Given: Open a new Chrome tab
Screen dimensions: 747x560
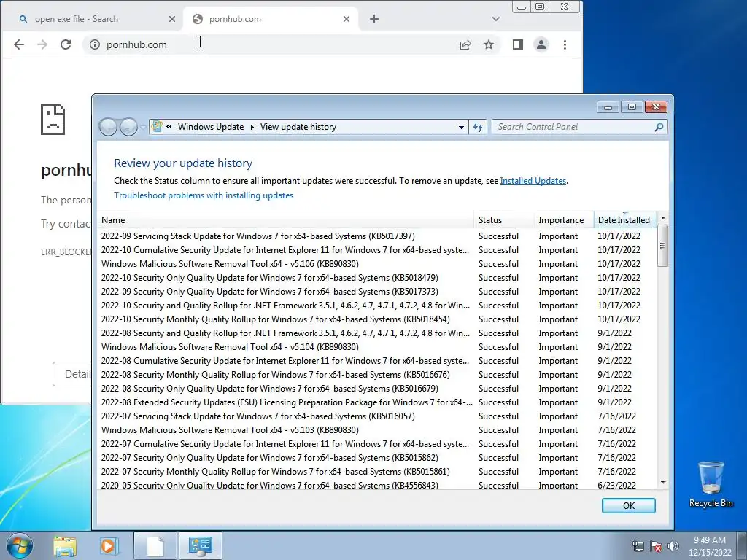Looking at the screenshot, I should [x=374, y=19].
